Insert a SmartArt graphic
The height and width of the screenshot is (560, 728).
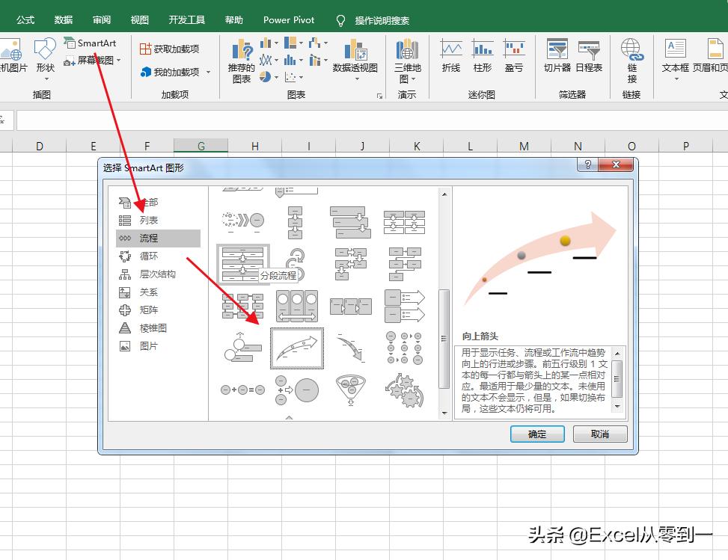[x=90, y=43]
